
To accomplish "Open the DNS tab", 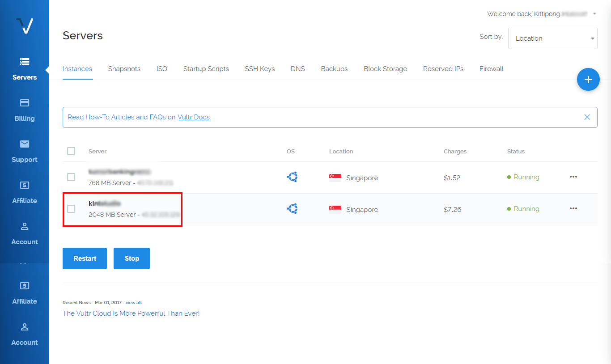I will pos(298,69).
